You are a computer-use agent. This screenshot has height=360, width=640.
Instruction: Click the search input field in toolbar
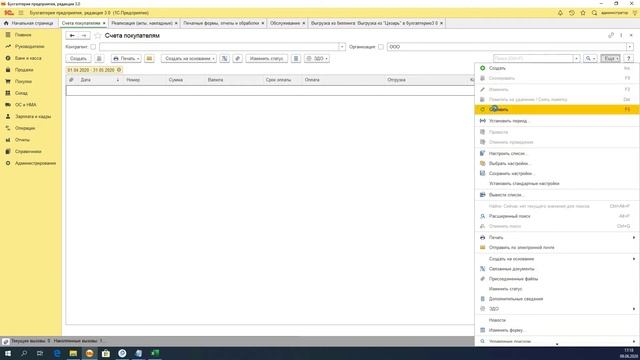533,59
